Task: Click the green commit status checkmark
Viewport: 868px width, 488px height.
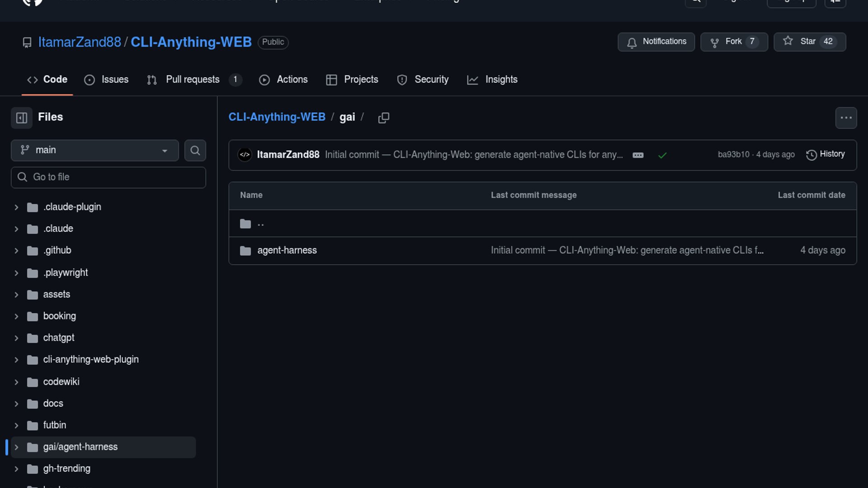Action: (x=662, y=155)
